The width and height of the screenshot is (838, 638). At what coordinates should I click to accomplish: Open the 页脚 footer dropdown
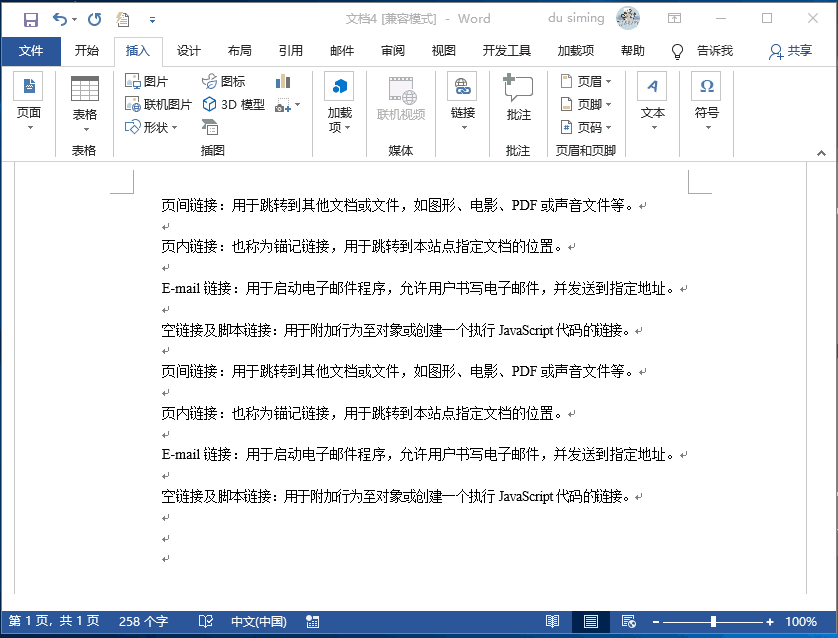pyautogui.click(x=586, y=104)
